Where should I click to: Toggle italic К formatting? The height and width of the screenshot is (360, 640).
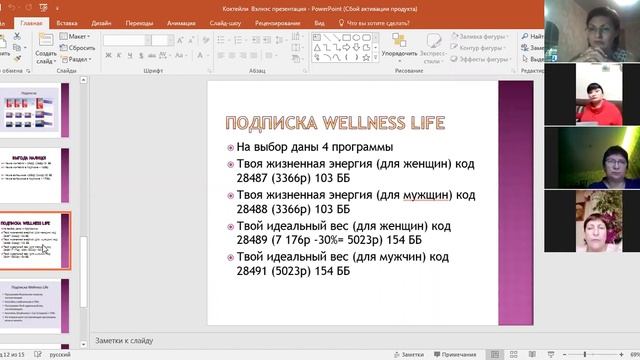click(119, 56)
